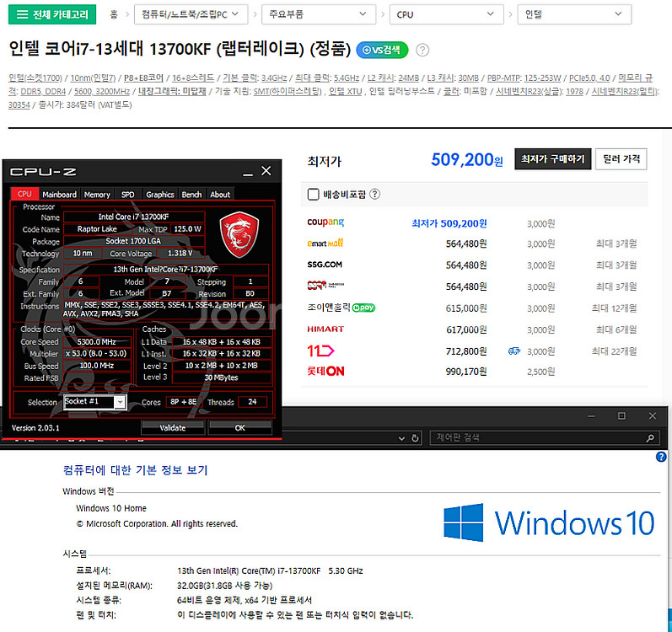Click the 11st 712,800원 price
This screenshot has width=672, height=632.
point(466,351)
